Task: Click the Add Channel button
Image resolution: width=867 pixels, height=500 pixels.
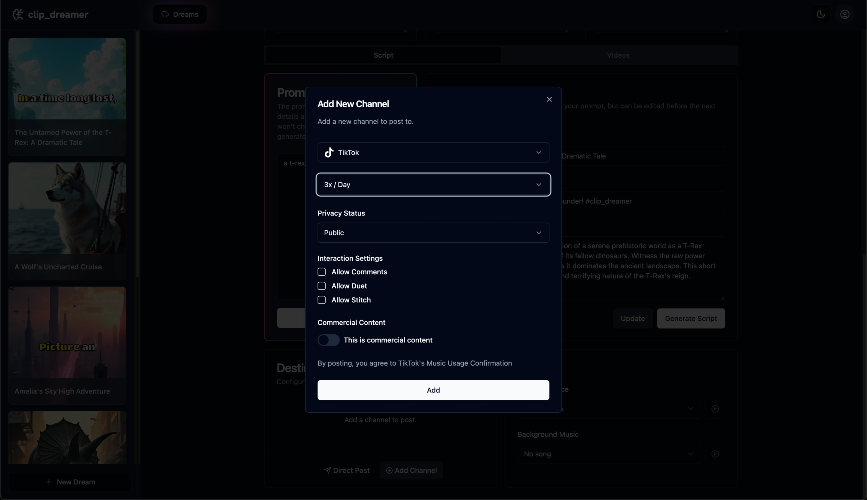Action: coord(411,471)
